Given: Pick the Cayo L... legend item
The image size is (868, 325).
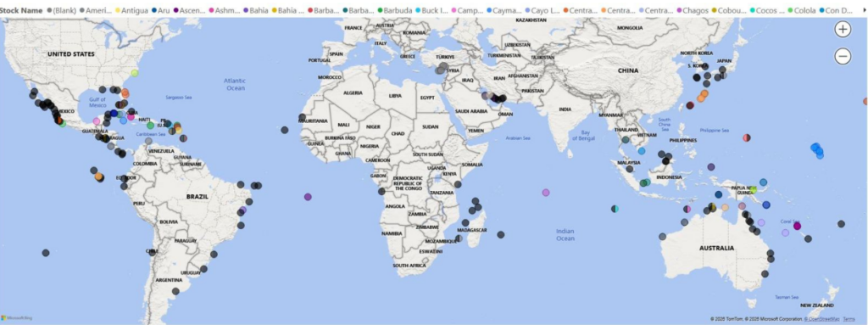Looking at the screenshot, I should click(x=542, y=10).
